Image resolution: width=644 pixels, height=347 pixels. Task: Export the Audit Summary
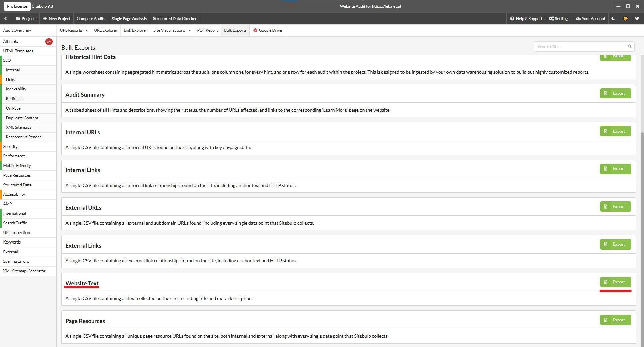tap(615, 93)
